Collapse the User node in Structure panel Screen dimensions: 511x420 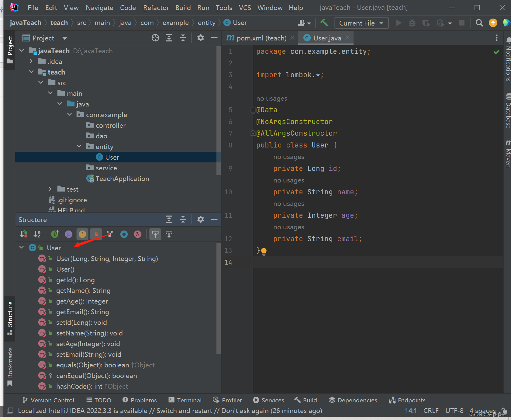(x=21, y=247)
